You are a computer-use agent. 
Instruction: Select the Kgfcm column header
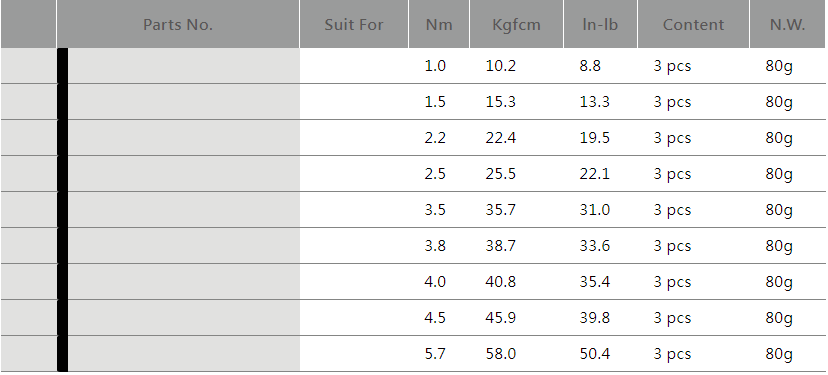pyautogui.click(x=516, y=25)
